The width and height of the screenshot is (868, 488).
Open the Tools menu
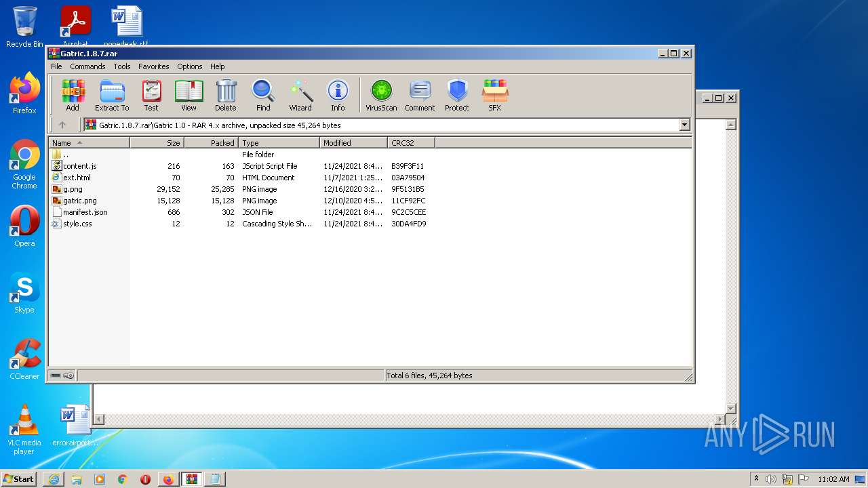(x=122, y=66)
